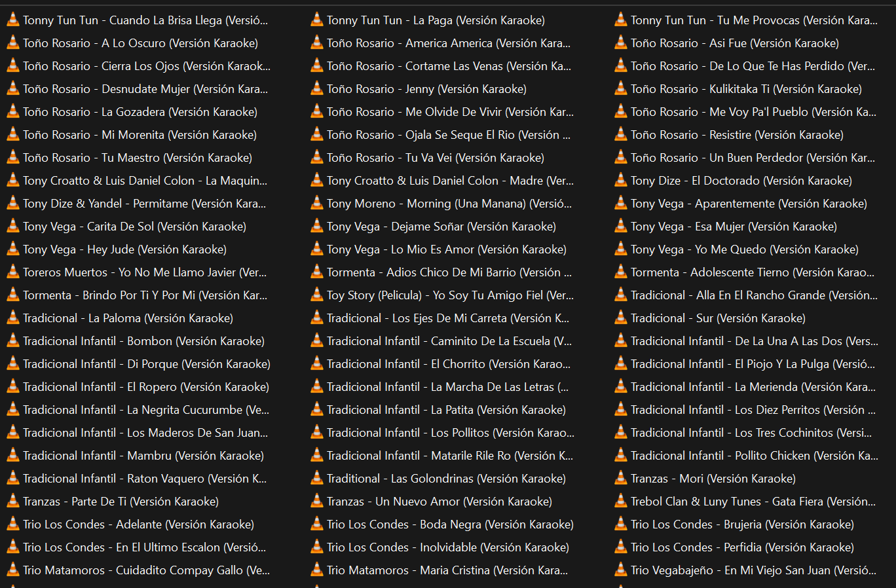Select Traditional - Las Golondrinas file
The height and width of the screenshot is (588, 896).
[446, 479]
